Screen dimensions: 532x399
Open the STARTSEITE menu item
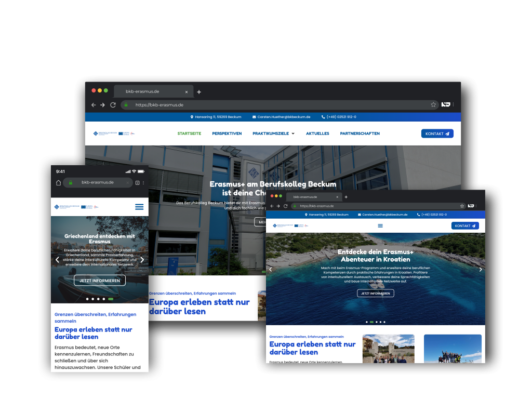point(189,134)
